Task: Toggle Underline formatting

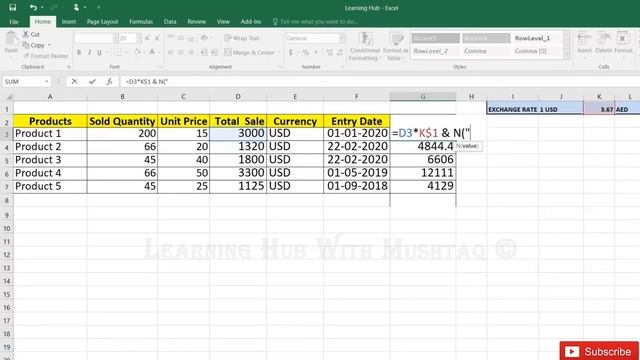Action: pos(99,52)
